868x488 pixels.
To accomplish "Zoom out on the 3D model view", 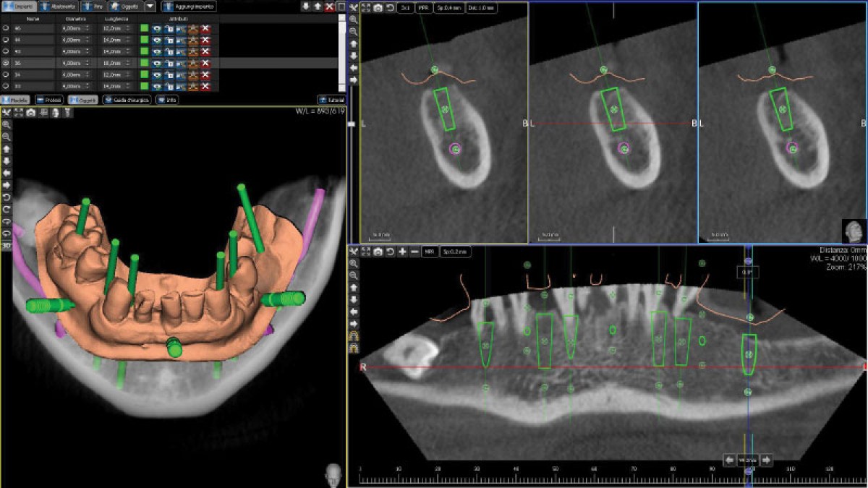I will [7, 137].
